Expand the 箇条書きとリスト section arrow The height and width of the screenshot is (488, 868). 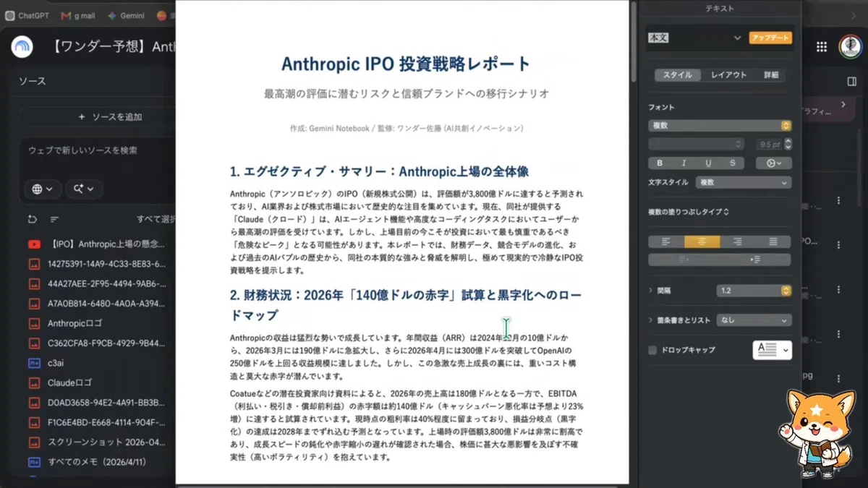pos(651,320)
